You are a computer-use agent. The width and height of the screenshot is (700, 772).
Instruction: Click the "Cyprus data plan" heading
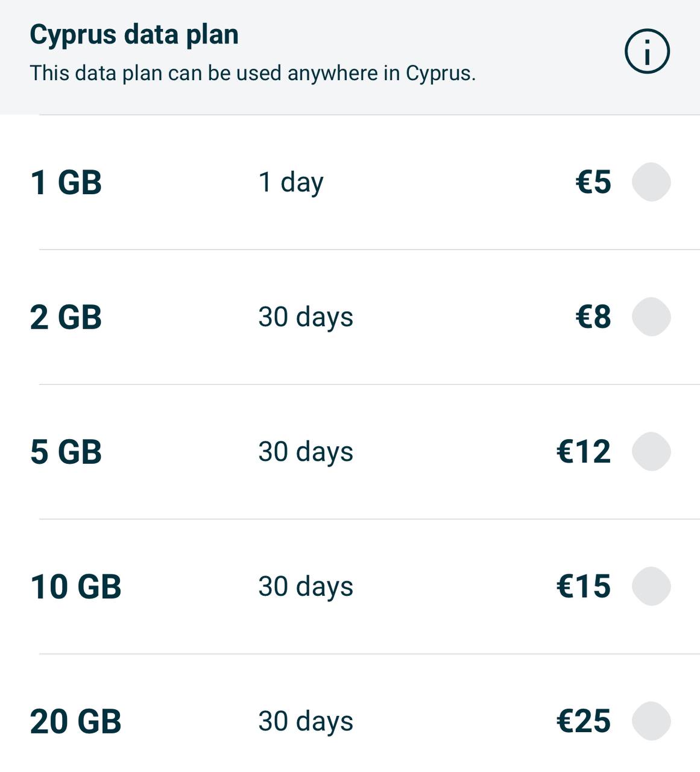tap(134, 34)
